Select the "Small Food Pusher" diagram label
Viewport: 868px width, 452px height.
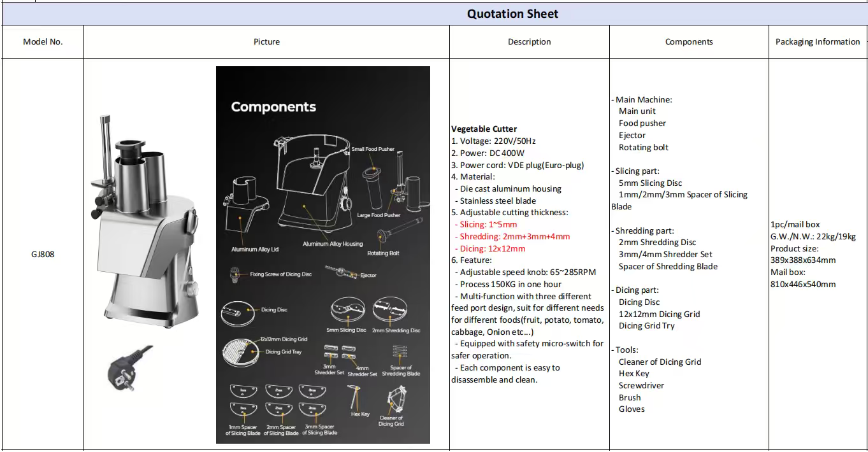[x=373, y=150]
